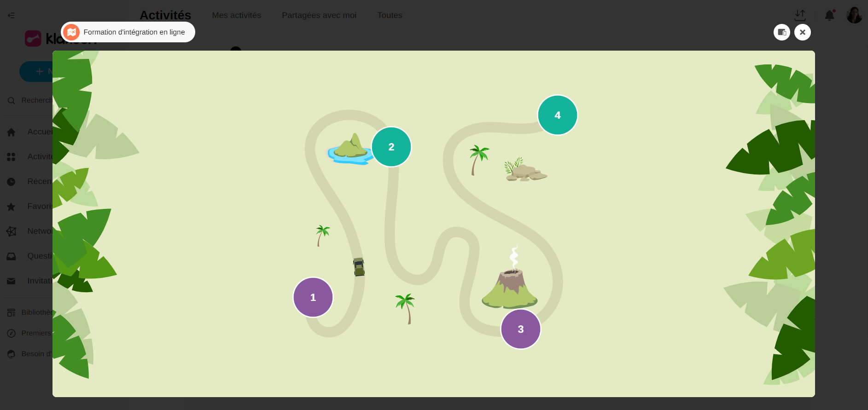Click the orange adventure icon in the title pill
Screen dimensions: 868x410
tap(71, 32)
